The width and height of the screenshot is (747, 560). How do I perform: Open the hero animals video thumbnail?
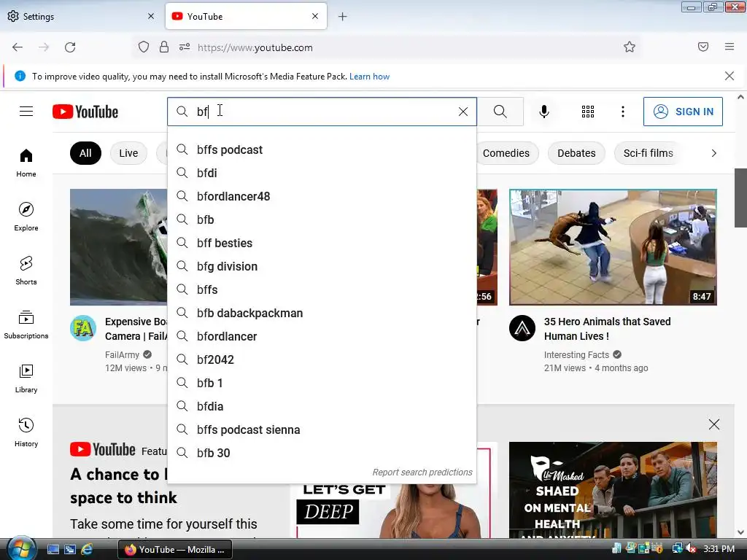click(x=613, y=247)
